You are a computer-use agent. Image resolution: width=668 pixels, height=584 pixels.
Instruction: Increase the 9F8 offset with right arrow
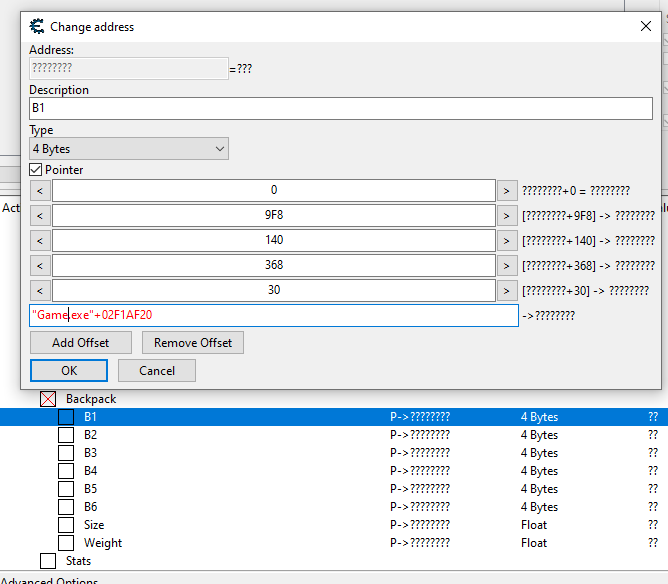pos(507,215)
